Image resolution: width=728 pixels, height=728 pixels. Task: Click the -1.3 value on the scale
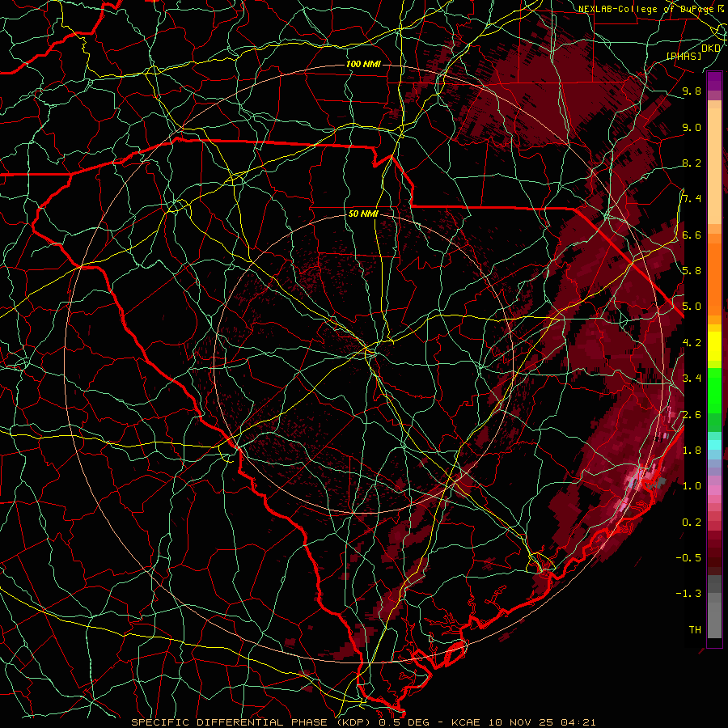(688, 594)
